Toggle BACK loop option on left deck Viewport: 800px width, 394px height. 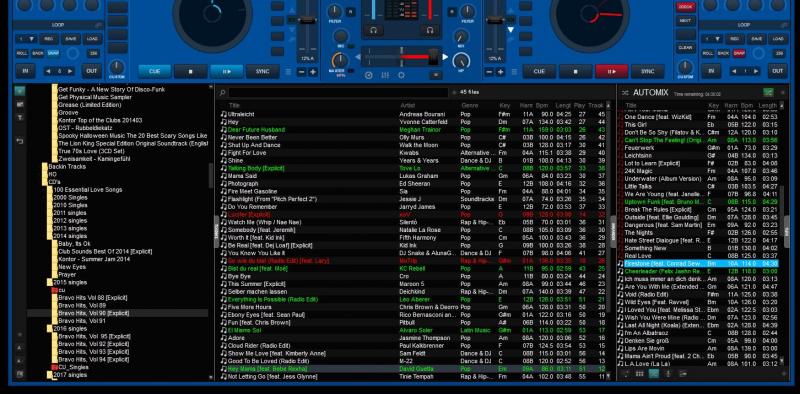click(38, 53)
